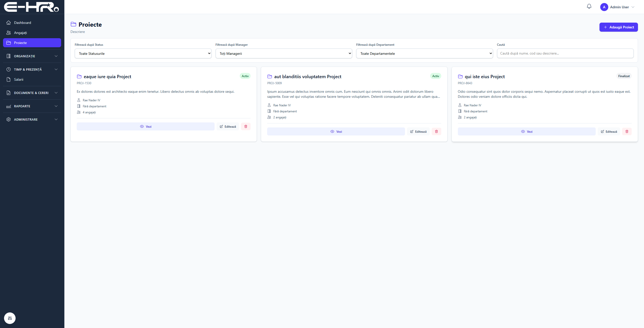Click project code PROJ-1530
644x328 pixels.
84,83
